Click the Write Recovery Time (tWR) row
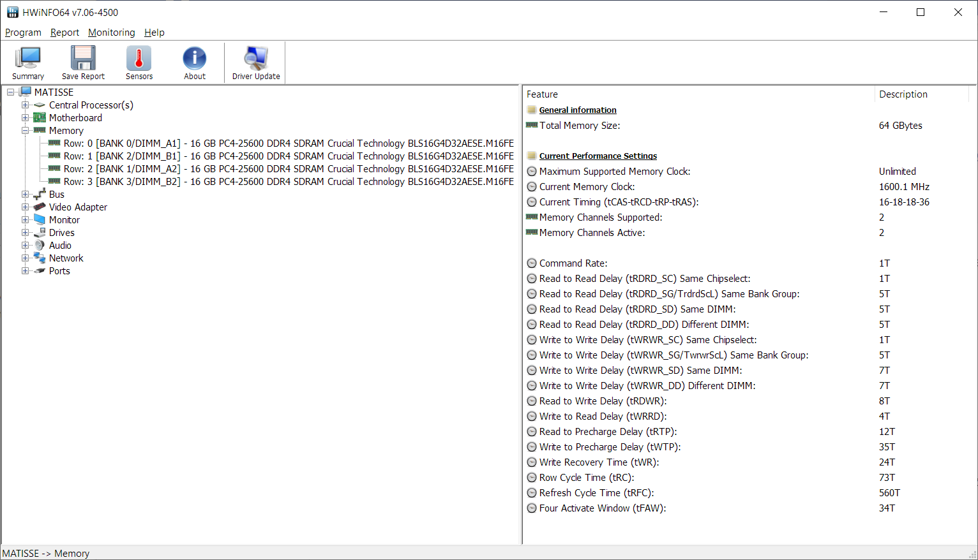The width and height of the screenshot is (978, 560). tap(748, 462)
